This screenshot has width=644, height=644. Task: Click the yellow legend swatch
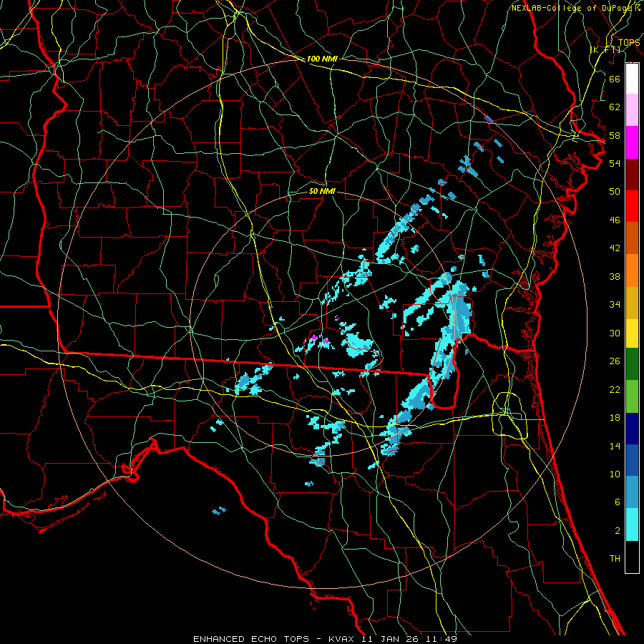(x=632, y=333)
